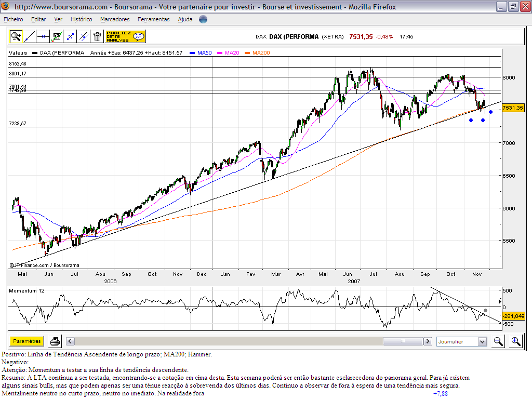Image resolution: width=532 pixels, height=399 pixels.
Task: Click the small arrow marker beside momentum scale
Action: pos(500,301)
